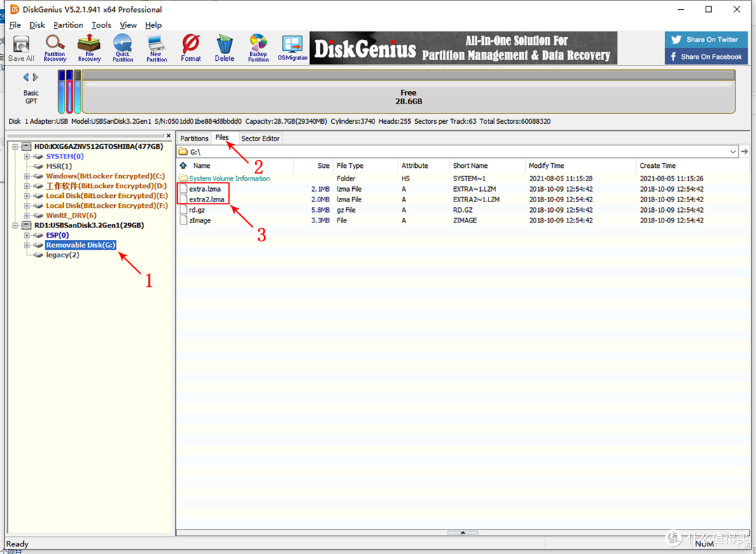
Task: Switch to the Files tab
Action: pos(223,138)
